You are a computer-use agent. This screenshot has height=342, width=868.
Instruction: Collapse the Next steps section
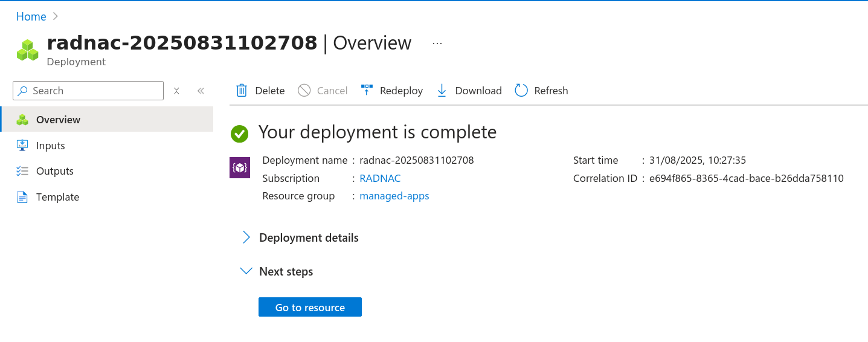click(x=246, y=271)
